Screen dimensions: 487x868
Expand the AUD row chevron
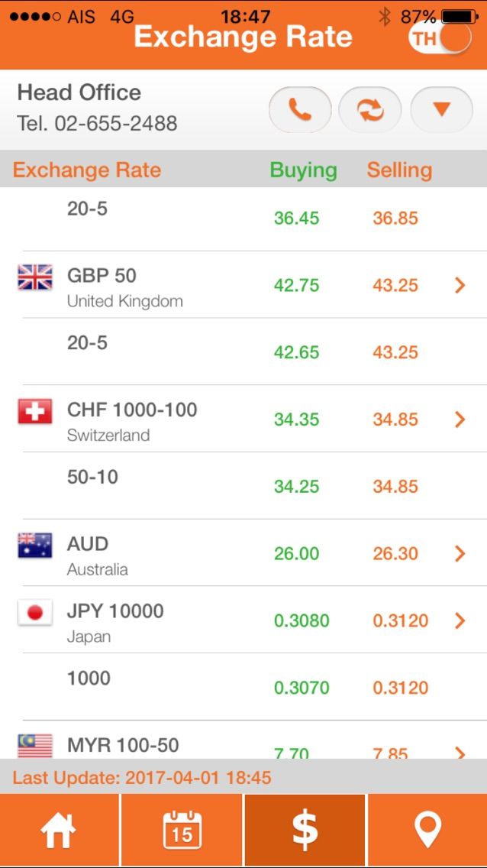[x=460, y=553]
